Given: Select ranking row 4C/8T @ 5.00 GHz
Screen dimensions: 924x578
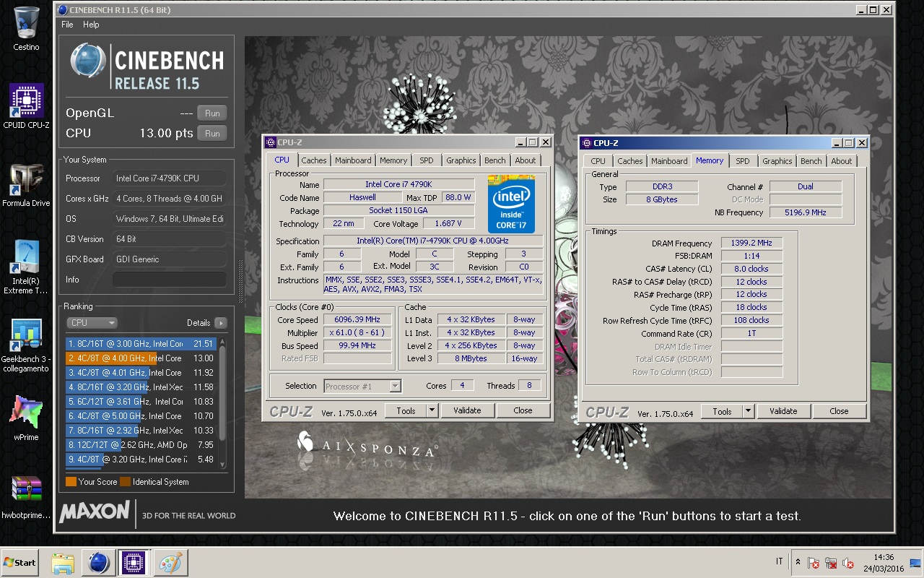Looking at the screenshot, I should pyautogui.click(x=141, y=416).
